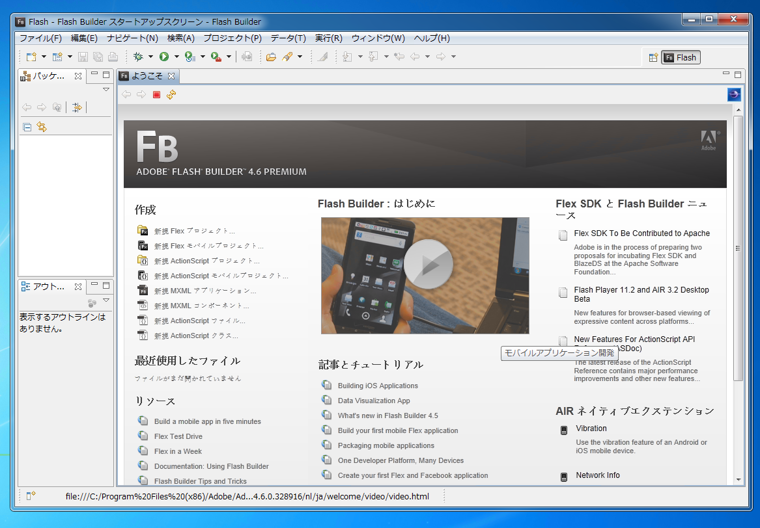This screenshot has width=760, height=528.
Task: Click the blue globe arrow icon at far right
Action: tap(734, 95)
